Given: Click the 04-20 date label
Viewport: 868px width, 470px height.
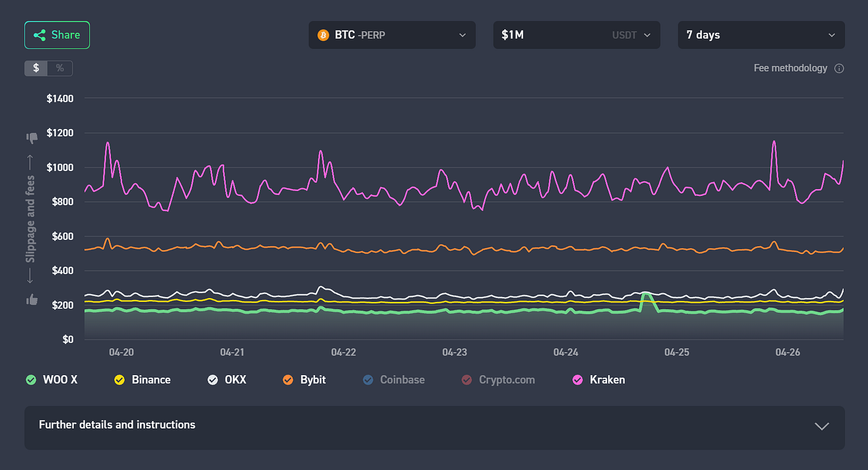Looking at the screenshot, I should pos(122,352).
